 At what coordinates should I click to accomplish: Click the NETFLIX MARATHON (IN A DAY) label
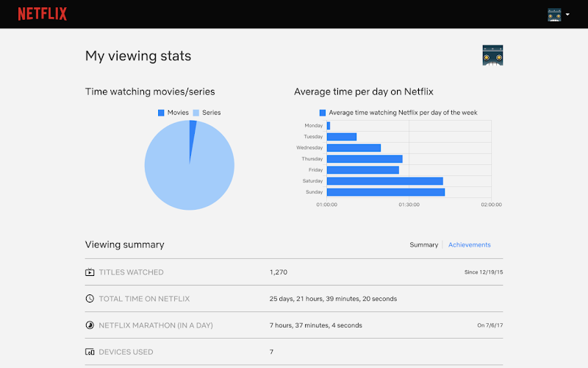pos(156,325)
